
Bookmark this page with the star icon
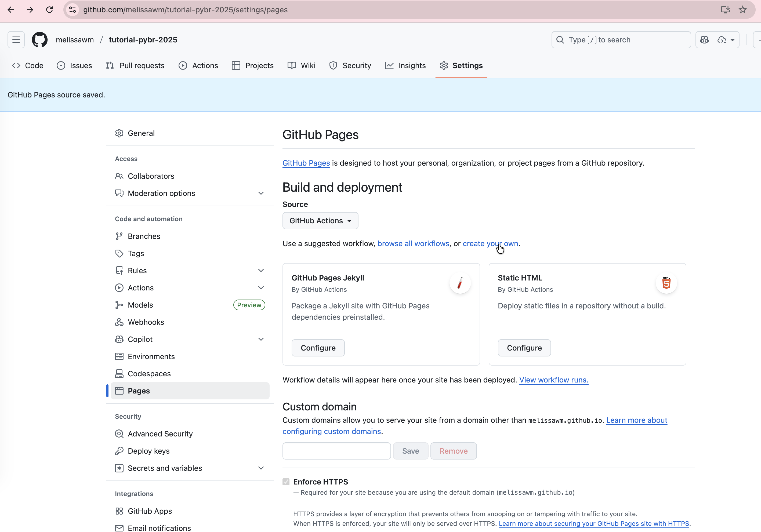click(x=742, y=10)
